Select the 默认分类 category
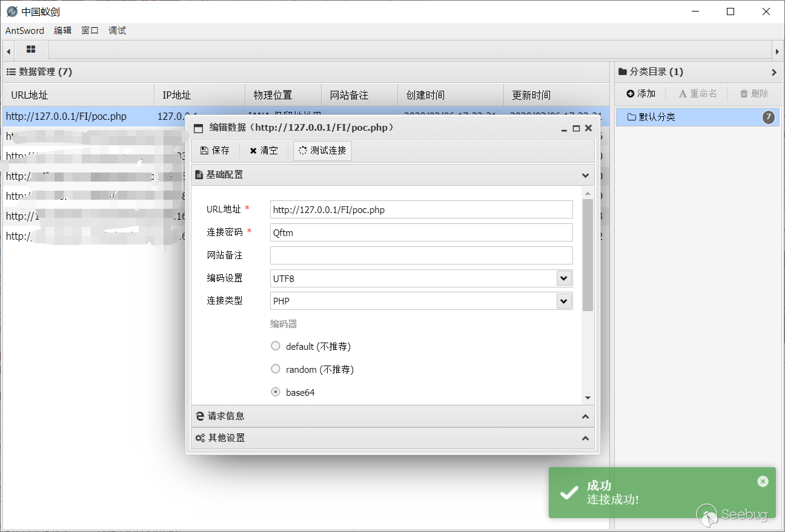This screenshot has width=785, height=532. point(698,117)
